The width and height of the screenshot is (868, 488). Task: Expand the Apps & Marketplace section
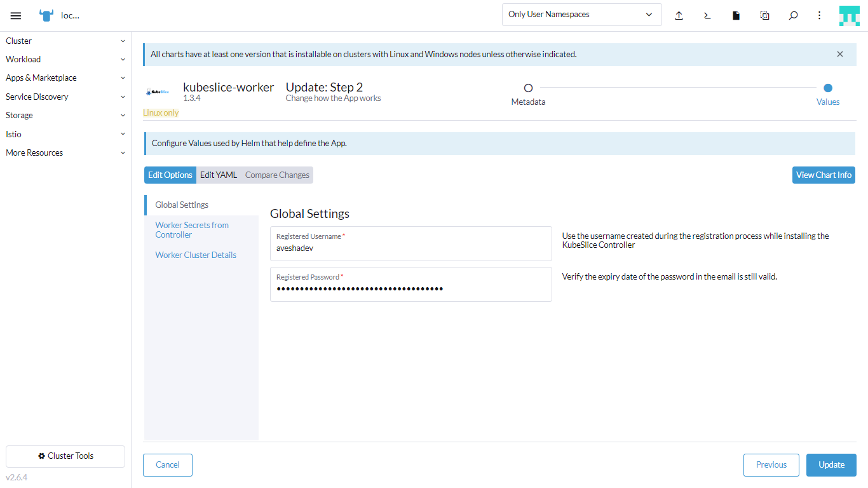click(x=65, y=78)
